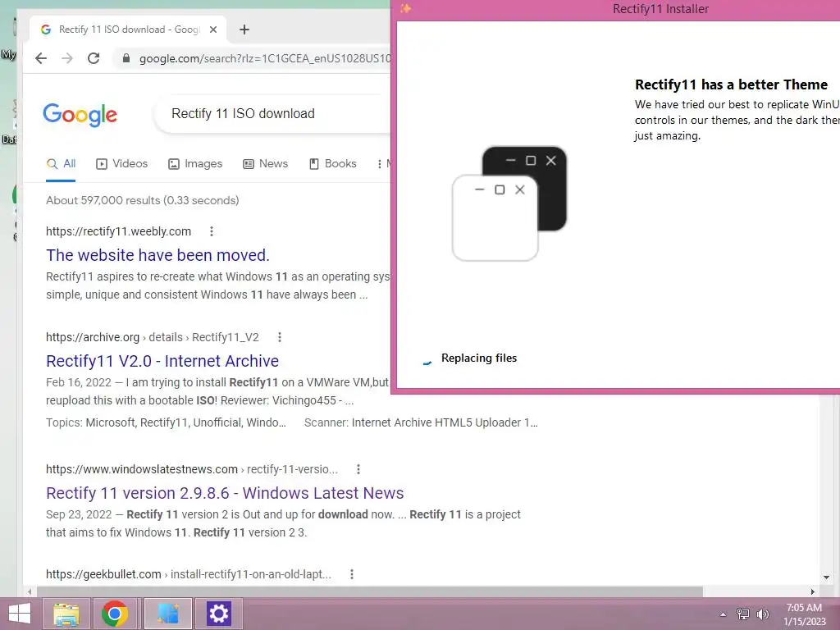This screenshot has width=840, height=630.
Task: Open a new Chrome tab
Action: click(244, 30)
